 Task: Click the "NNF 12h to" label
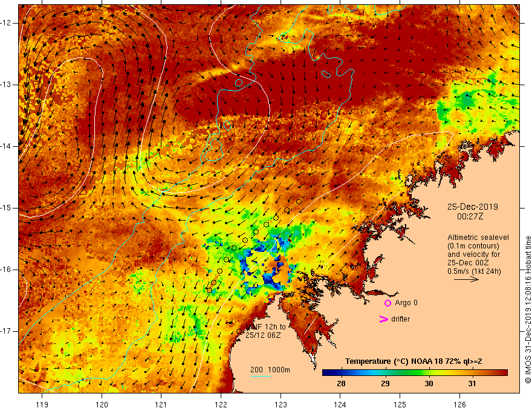pyautogui.click(x=265, y=327)
